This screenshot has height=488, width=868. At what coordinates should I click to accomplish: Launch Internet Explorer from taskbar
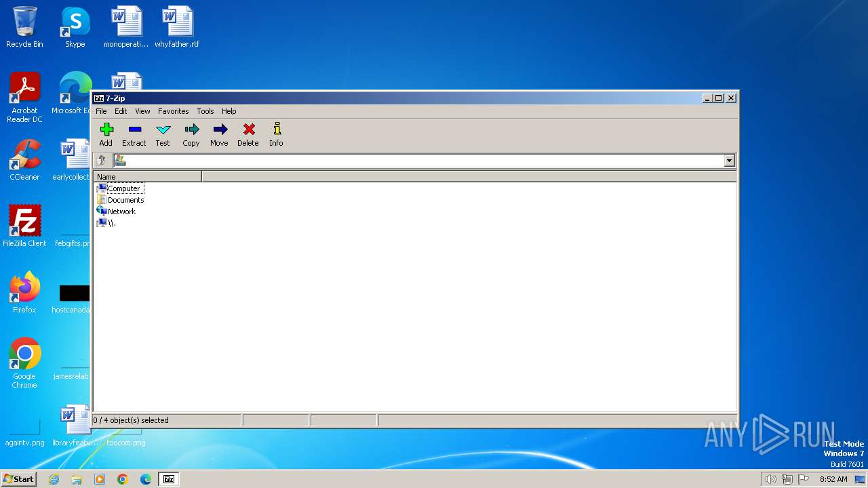click(x=54, y=479)
